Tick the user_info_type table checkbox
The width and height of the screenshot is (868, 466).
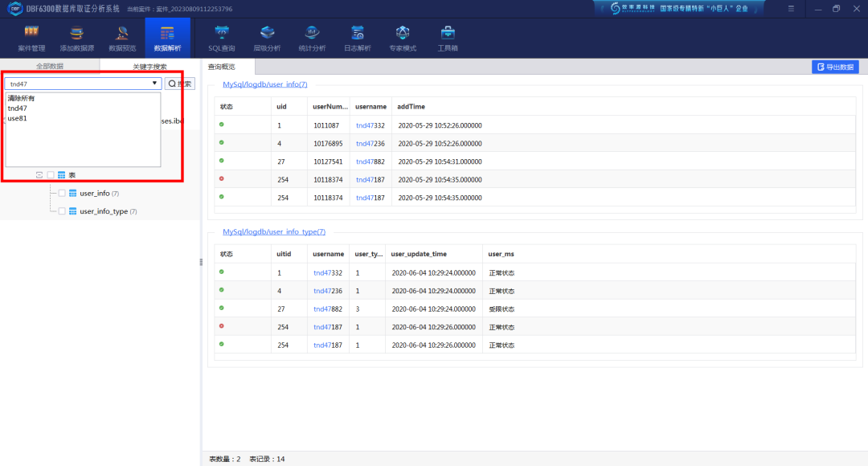(62, 211)
